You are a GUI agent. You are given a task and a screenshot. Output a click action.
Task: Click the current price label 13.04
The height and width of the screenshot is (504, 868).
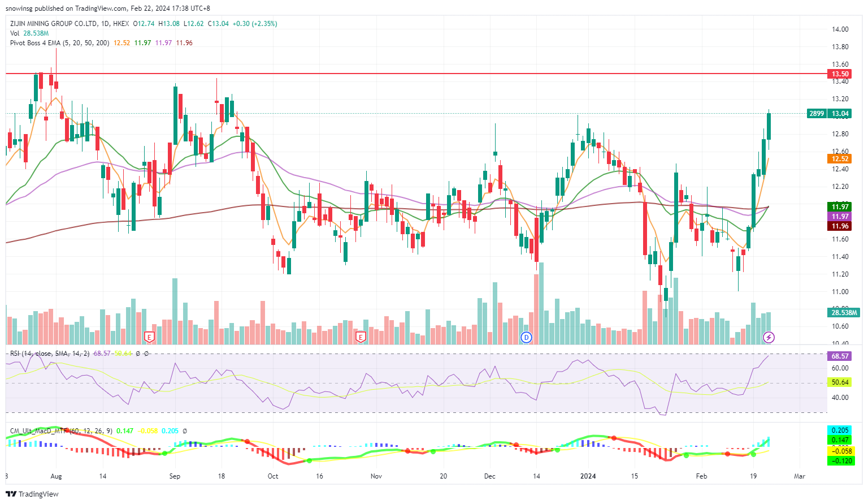pos(840,114)
